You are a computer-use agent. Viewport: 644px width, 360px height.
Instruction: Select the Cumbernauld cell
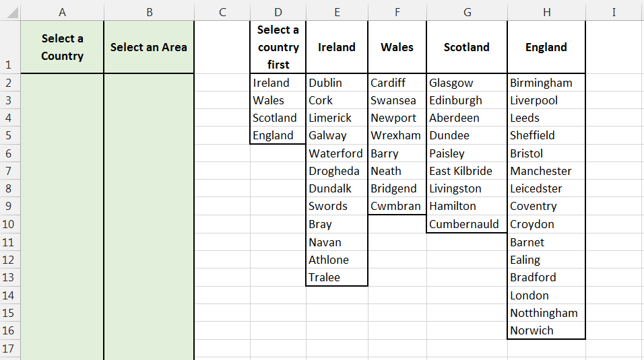coord(467,224)
